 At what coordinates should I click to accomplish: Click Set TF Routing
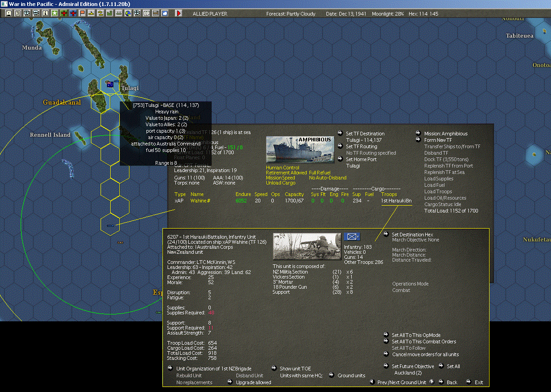[x=361, y=146]
